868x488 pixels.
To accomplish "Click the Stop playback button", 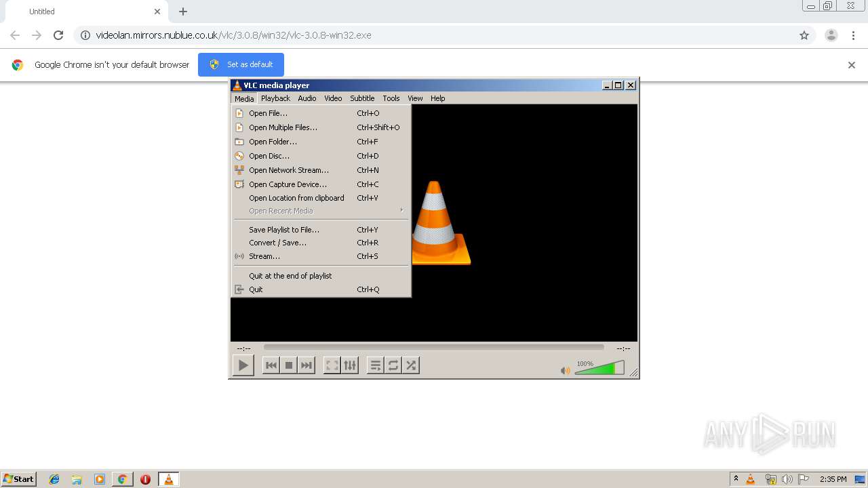I will pyautogui.click(x=289, y=365).
